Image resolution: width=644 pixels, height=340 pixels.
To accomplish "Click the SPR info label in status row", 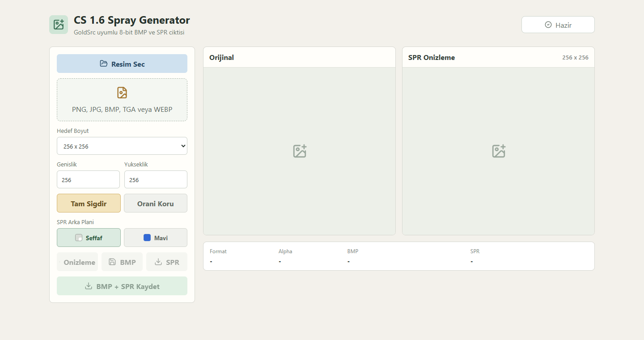I will tap(475, 251).
